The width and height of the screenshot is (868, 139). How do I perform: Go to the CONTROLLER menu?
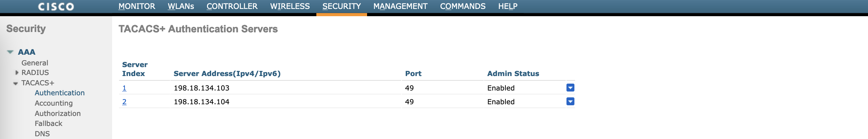click(232, 6)
